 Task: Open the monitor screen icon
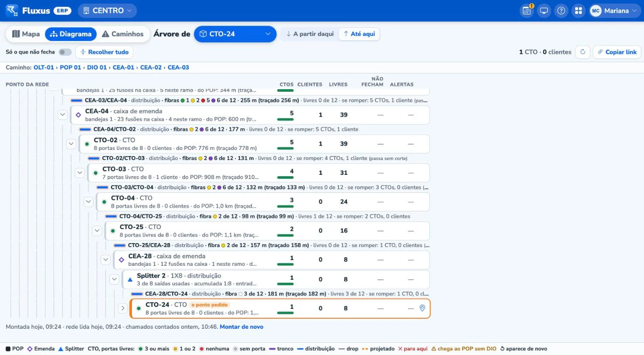tap(544, 10)
